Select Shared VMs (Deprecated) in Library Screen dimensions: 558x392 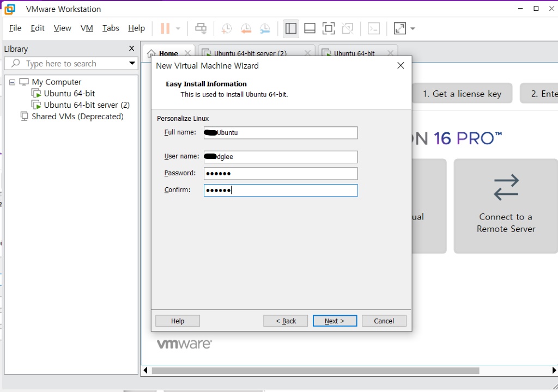click(77, 117)
